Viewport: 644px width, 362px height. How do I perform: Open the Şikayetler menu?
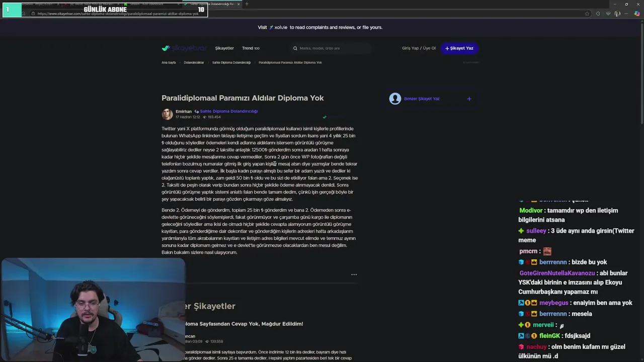(224, 48)
